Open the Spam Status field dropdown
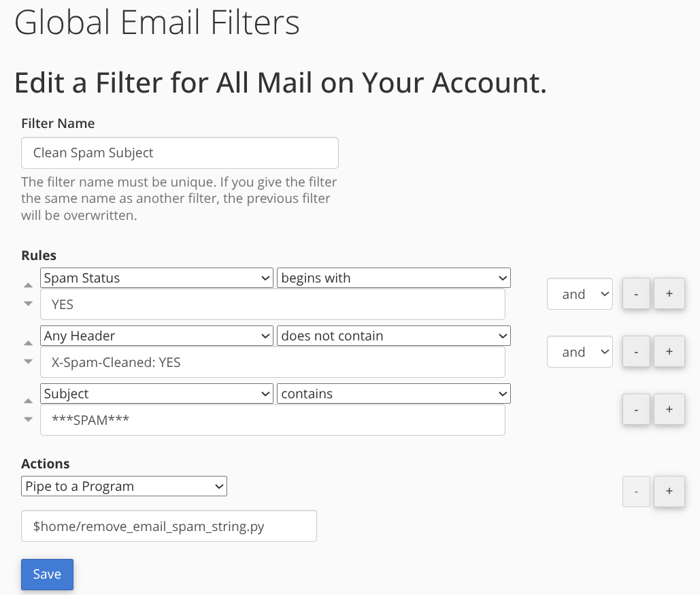The height and width of the screenshot is (595, 700). pyautogui.click(x=156, y=278)
